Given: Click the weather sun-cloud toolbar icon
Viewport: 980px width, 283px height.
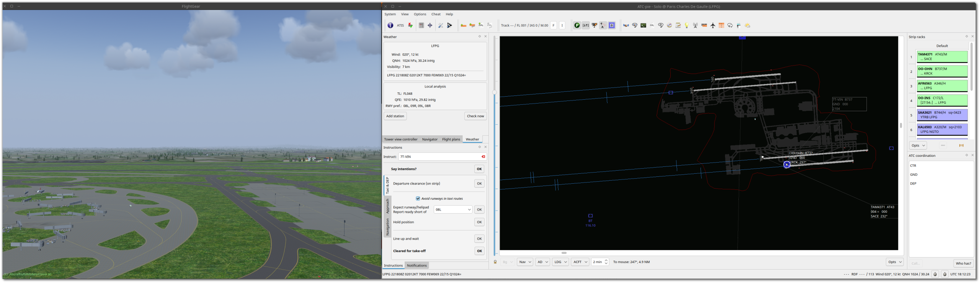Looking at the screenshot, I should click(x=747, y=25).
